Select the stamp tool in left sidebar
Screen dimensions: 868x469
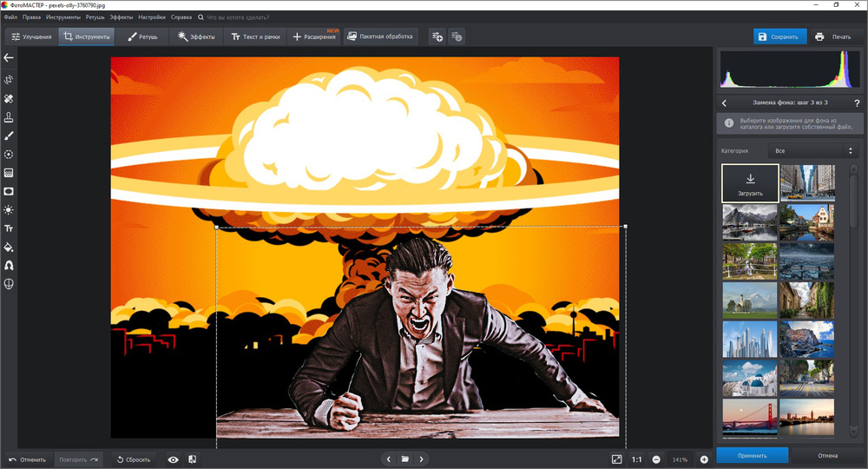(x=9, y=117)
